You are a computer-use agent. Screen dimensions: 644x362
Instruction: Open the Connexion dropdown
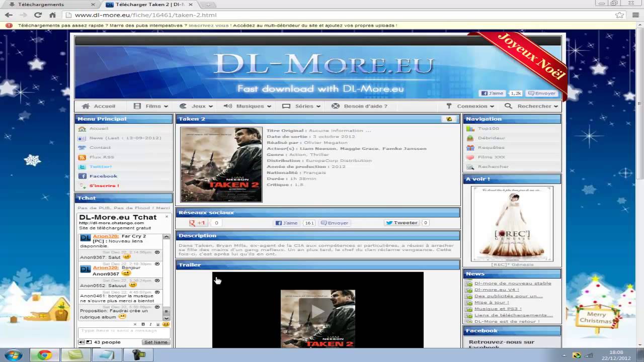point(469,106)
